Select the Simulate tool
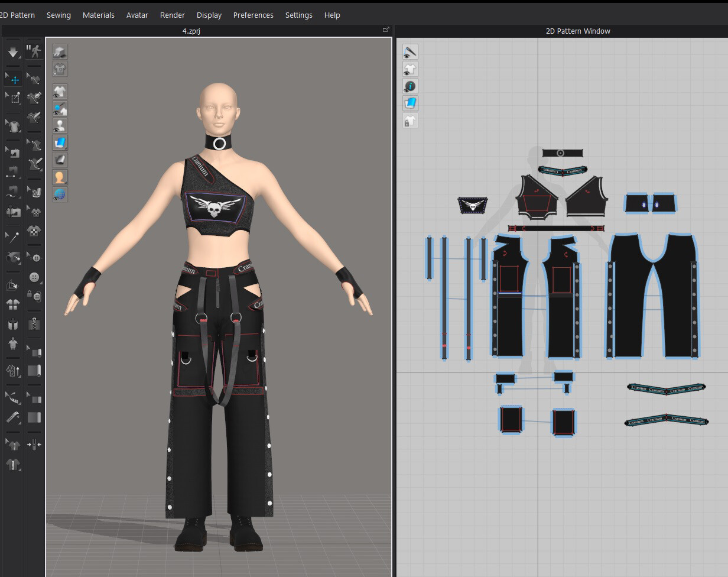The image size is (728, 577). point(13,52)
